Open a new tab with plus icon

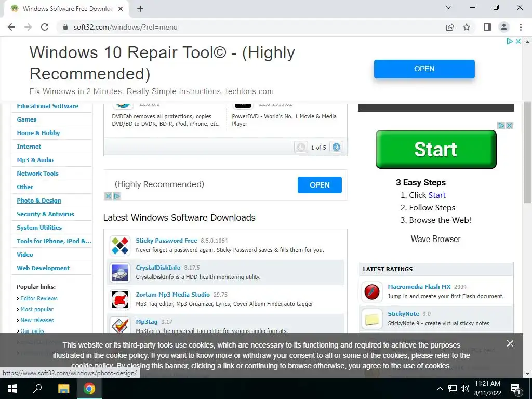[x=140, y=9]
